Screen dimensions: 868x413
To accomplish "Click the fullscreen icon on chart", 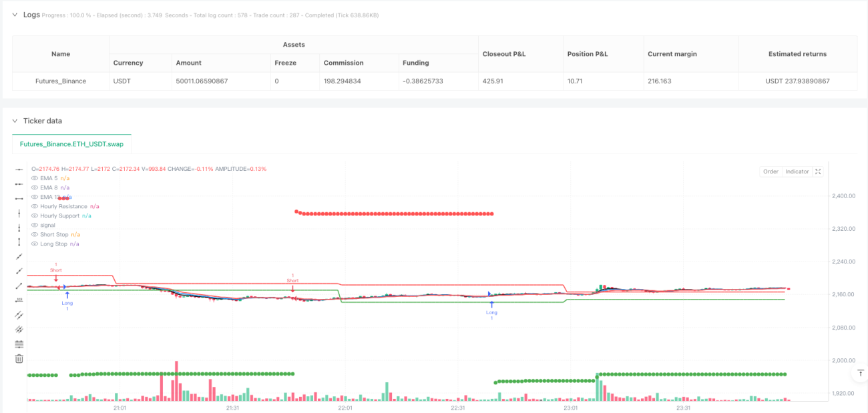I will pyautogui.click(x=818, y=171).
